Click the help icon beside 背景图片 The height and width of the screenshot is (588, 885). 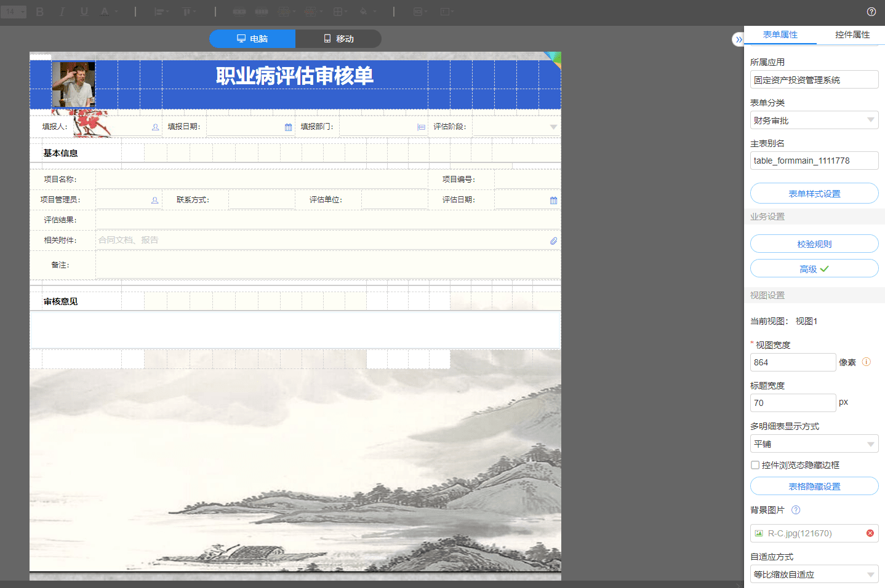click(x=796, y=510)
